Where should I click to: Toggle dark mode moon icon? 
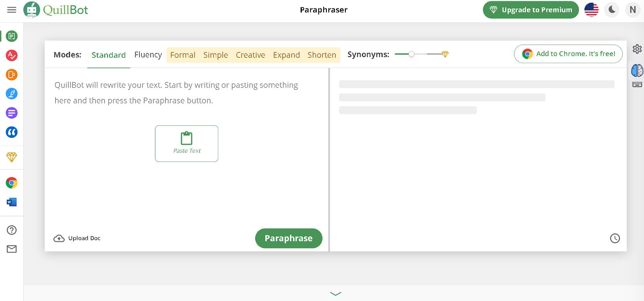coord(612,10)
